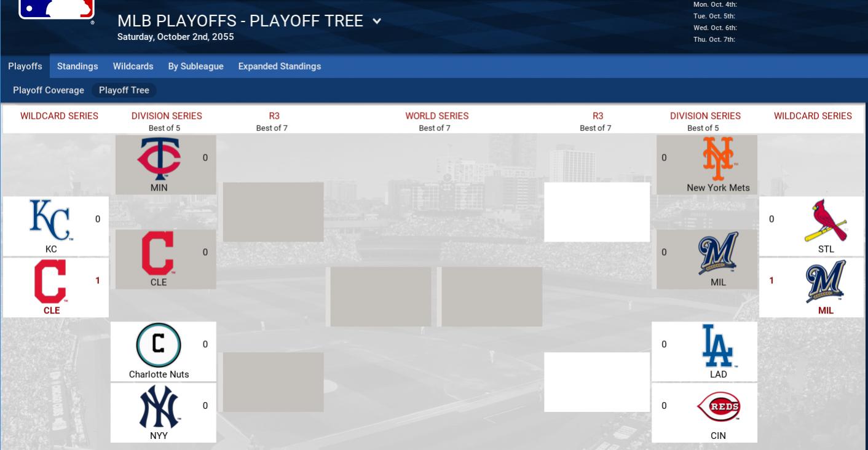Click the Thu. Oct. 7th schedule date

[714, 39]
